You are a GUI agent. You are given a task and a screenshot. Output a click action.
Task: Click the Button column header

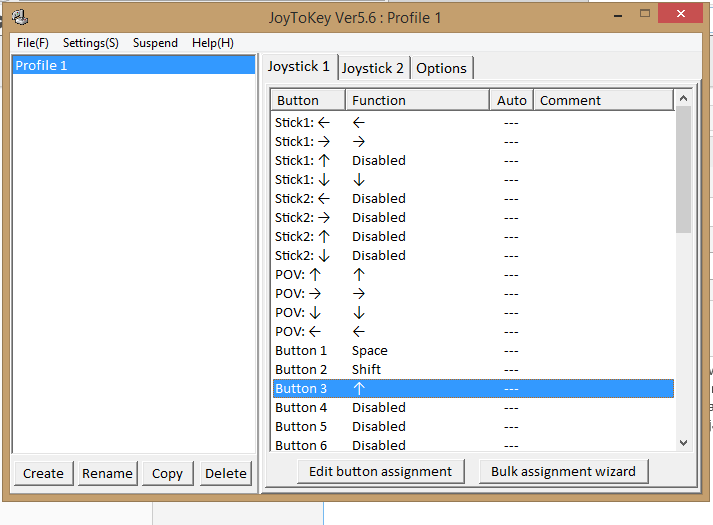pos(308,100)
